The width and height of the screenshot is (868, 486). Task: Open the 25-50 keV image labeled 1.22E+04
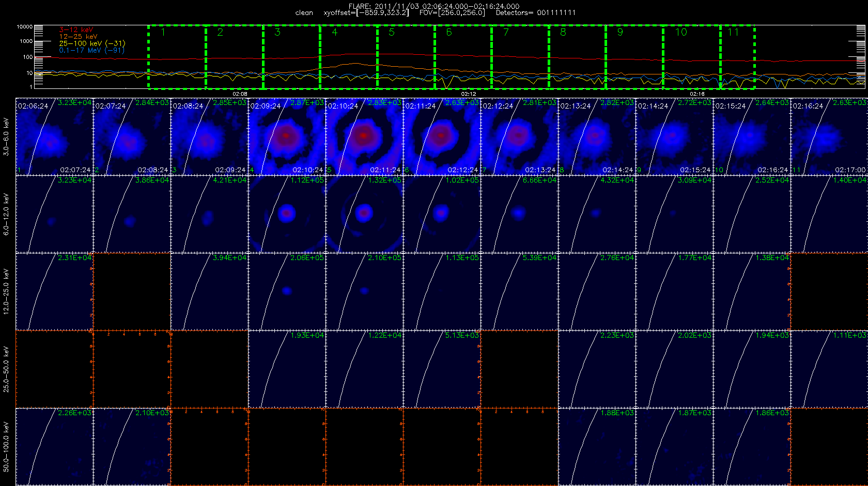coord(364,369)
